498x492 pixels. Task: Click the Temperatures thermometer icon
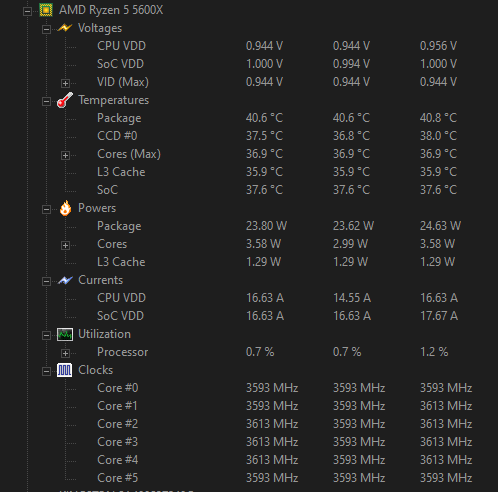pyautogui.click(x=65, y=100)
